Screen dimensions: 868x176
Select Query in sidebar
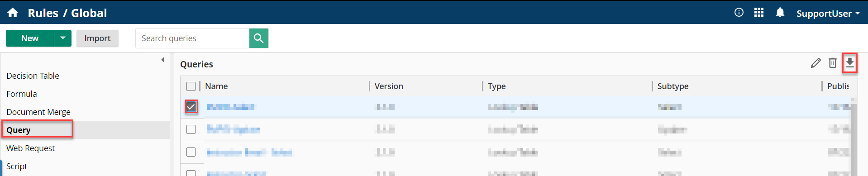[x=19, y=130]
